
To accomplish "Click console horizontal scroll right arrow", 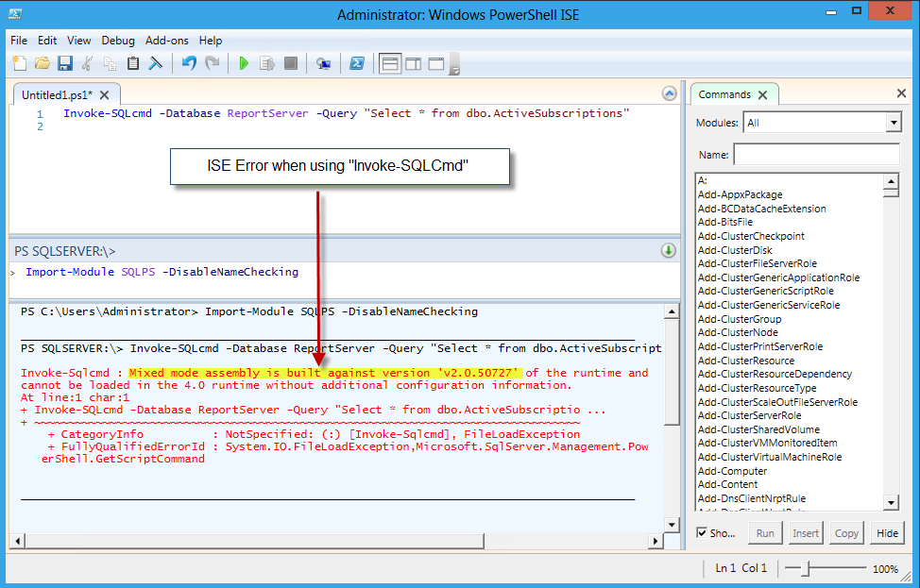I will tap(656, 541).
